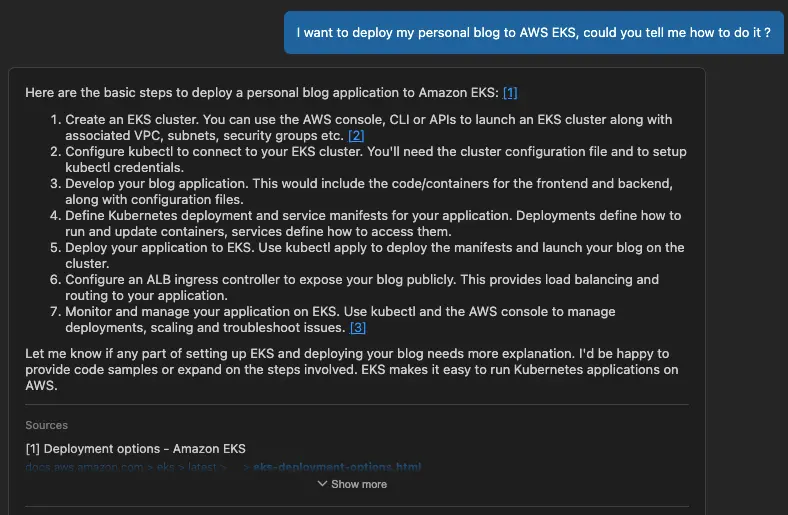Image resolution: width=788 pixels, height=515 pixels.
Task: Open citation [1] after the intro sentence
Action: [510, 93]
